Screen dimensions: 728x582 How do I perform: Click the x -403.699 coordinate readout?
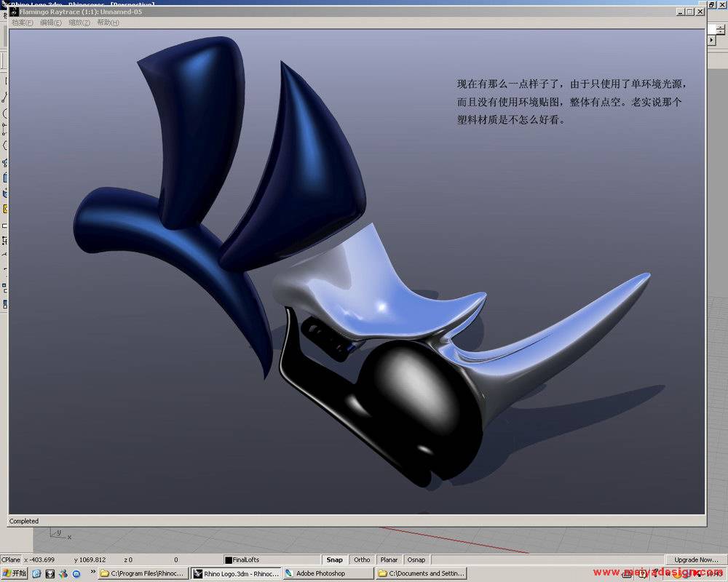(39, 559)
